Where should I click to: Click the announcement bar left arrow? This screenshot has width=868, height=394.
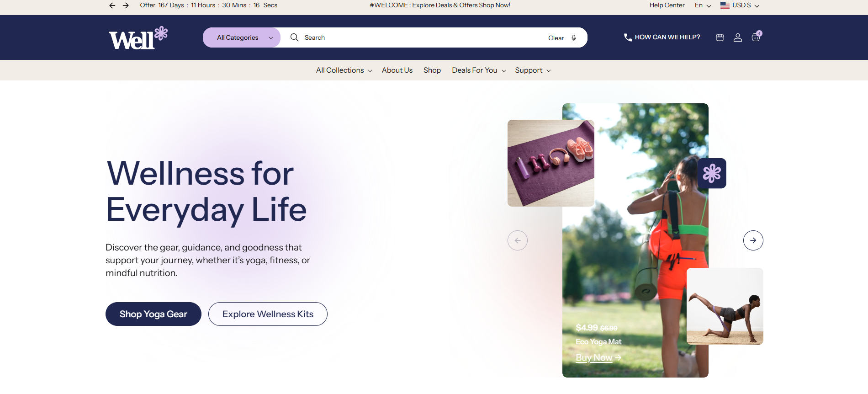112,5
